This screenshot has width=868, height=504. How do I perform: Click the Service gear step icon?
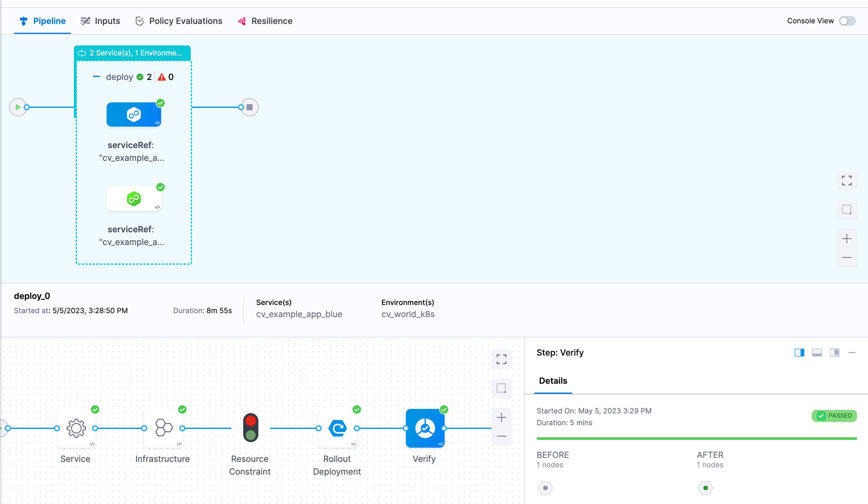(76, 428)
